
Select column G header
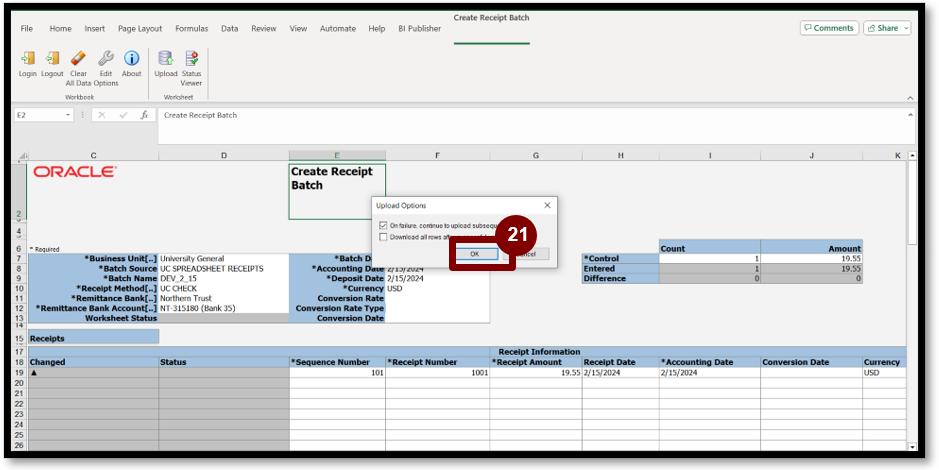click(x=536, y=156)
